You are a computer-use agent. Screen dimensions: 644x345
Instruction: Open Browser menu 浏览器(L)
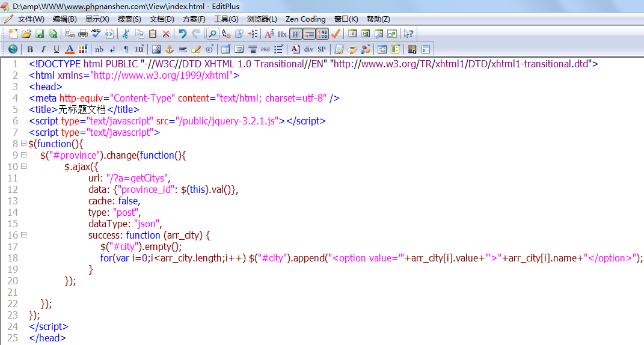pyautogui.click(x=262, y=19)
